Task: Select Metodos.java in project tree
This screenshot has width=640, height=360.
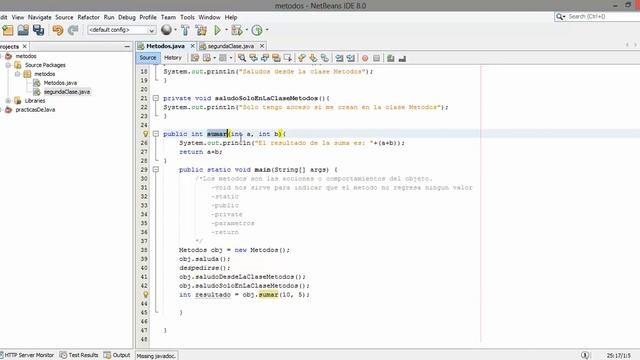Action: tap(60, 83)
